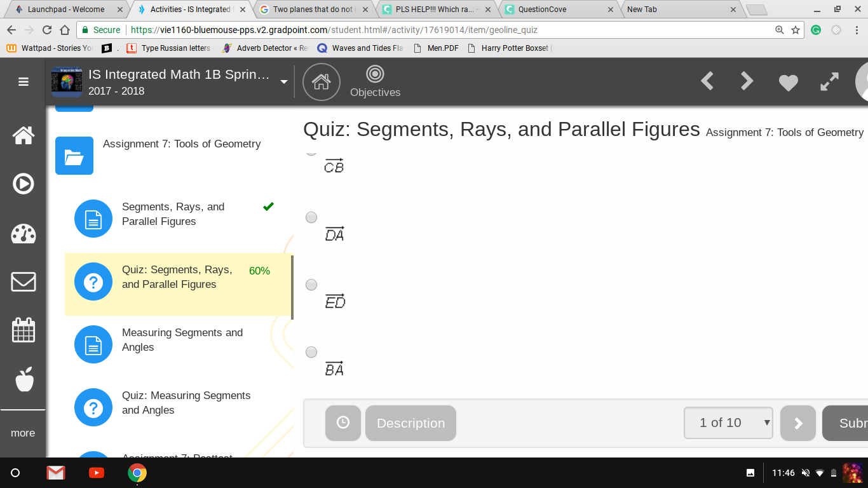The width and height of the screenshot is (868, 488).
Task: Click the clock timer button
Action: [343, 423]
